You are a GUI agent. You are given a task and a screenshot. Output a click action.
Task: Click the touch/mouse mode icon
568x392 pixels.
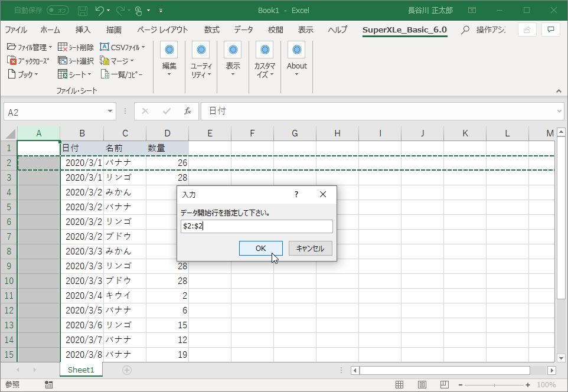(x=138, y=11)
